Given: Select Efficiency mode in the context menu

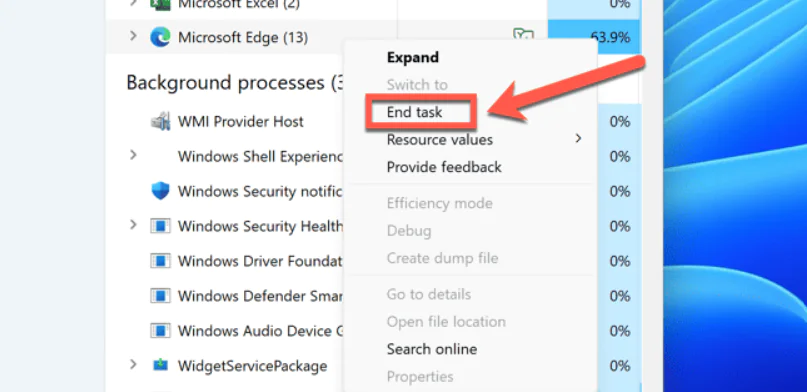Looking at the screenshot, I should pyautogui.click(x=440, y=203).
